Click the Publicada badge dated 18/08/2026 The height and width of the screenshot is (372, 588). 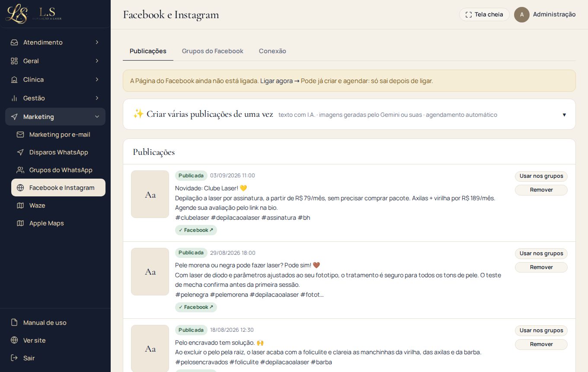tap(191, 330)
